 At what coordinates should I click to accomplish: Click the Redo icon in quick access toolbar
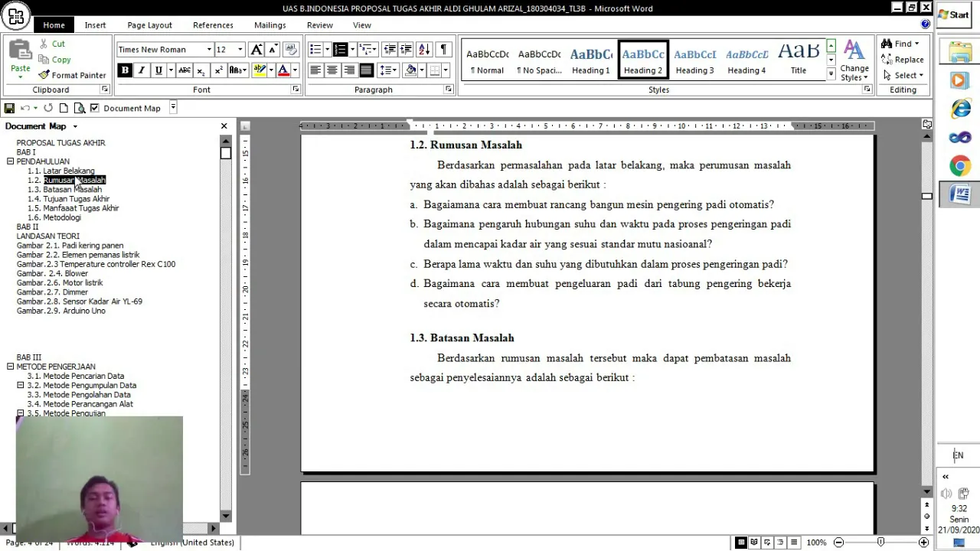[x=48, y=108]
